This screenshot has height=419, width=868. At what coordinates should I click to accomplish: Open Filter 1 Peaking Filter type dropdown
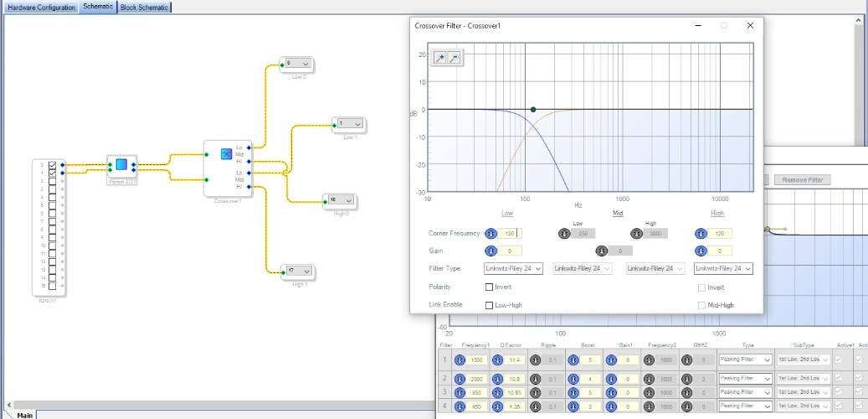click(x=745, y=360)
